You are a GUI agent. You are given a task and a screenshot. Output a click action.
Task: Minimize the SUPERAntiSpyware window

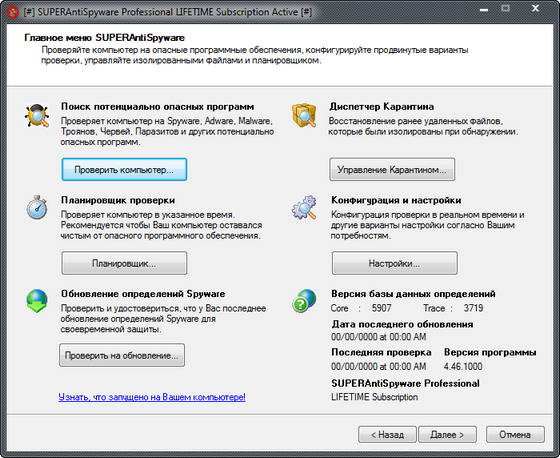pyautogui.click(x=484, y=10)
